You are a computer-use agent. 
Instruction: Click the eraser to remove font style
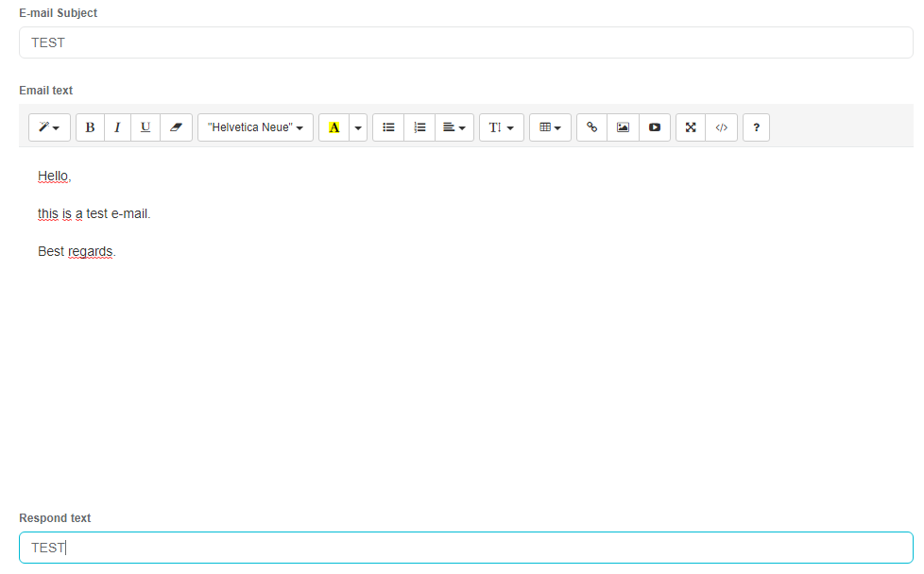pyautogui.click(x=176, y=127)
